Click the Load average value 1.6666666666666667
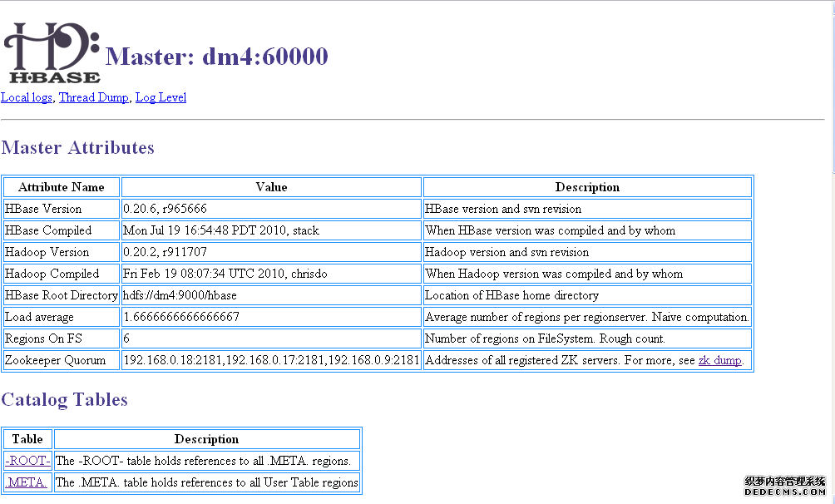The image size is (835, 504). pos(181,317)
